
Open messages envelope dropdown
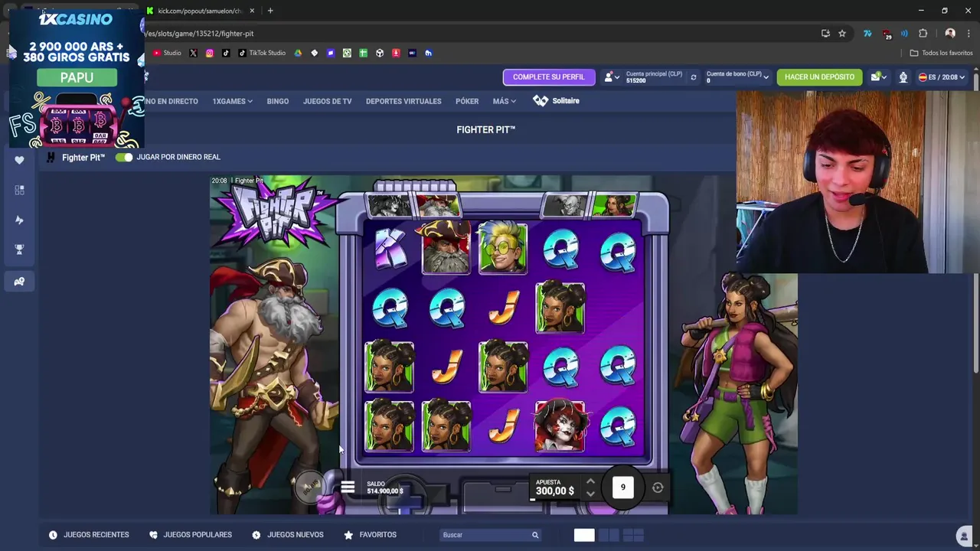click(878, 77)
